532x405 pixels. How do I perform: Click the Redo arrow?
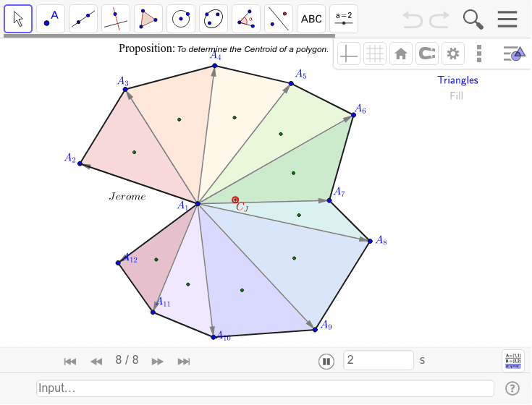pyautogui.click(x=439, y=20)
